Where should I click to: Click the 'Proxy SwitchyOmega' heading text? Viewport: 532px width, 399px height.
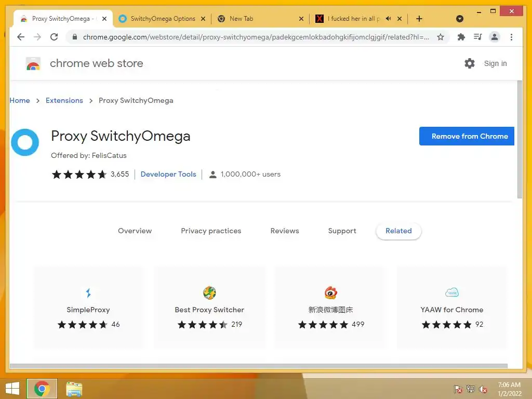tap(121, 136)
